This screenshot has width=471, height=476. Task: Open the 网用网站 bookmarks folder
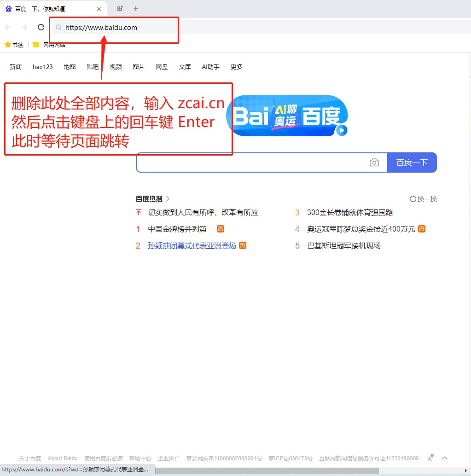pos(48,45)
